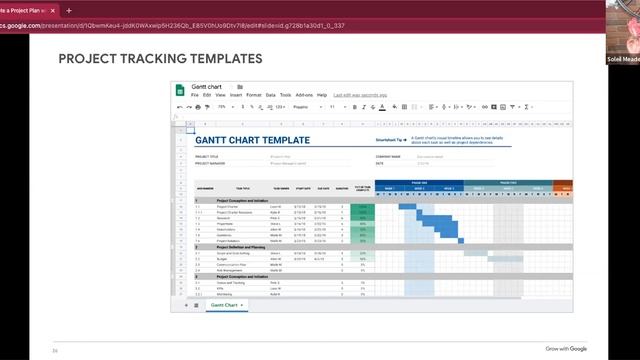The height and width of the screenshot is (360, 640).
Task: Open the all sheets list icon
Action: 196,305
